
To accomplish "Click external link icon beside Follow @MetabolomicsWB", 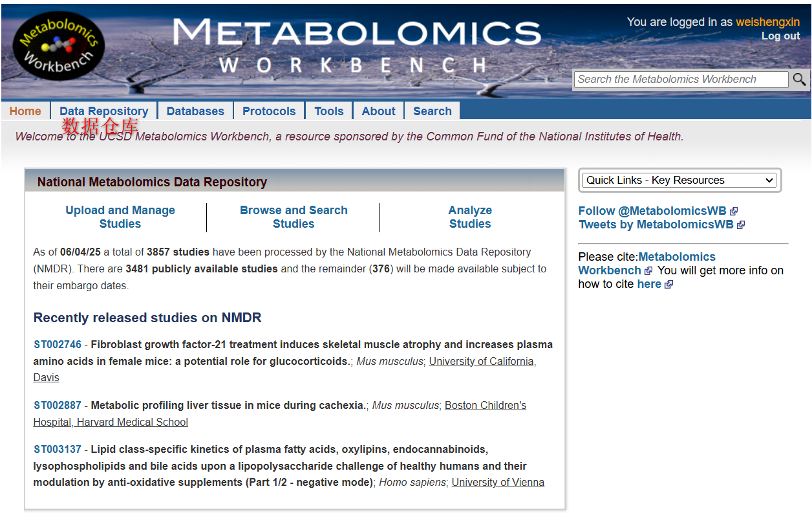I will [x=734, y=211].
